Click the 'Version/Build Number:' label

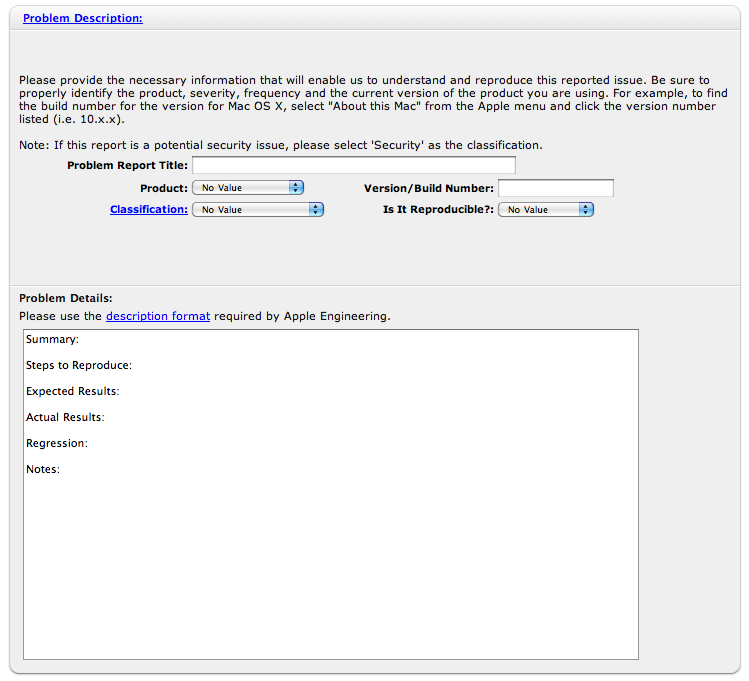[x=429, y=188]
